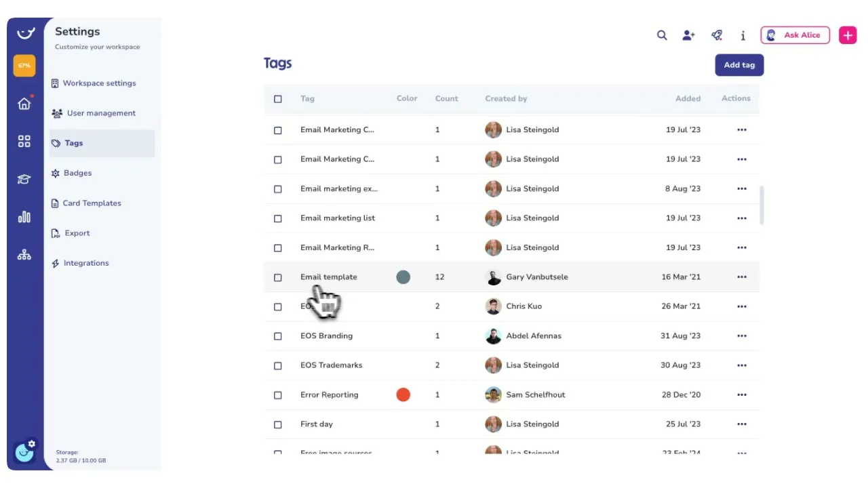Open actions menu for Email template row
The height and width of the screenshot is (488, 868).
pyautogui.click(x=741, y=277)
